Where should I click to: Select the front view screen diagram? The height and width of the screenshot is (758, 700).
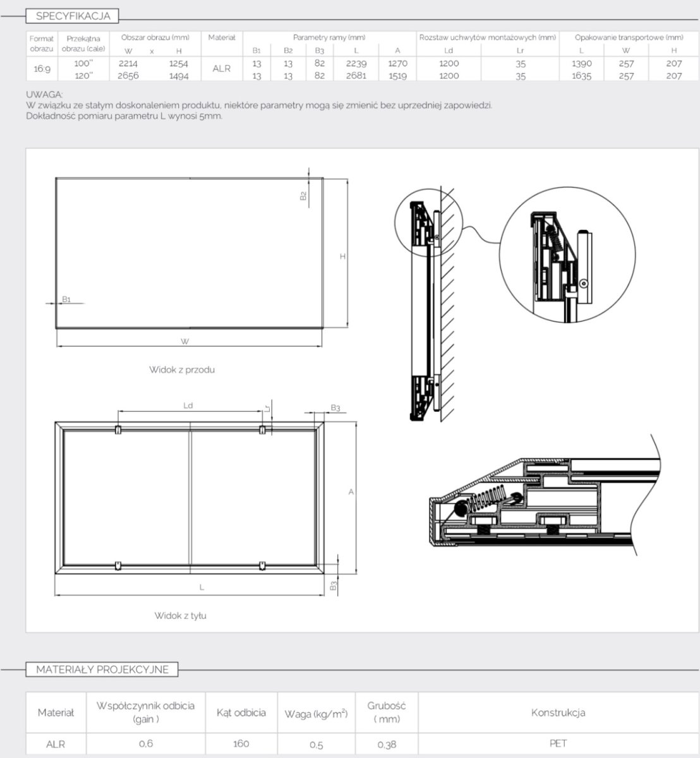tap(190, 253)
